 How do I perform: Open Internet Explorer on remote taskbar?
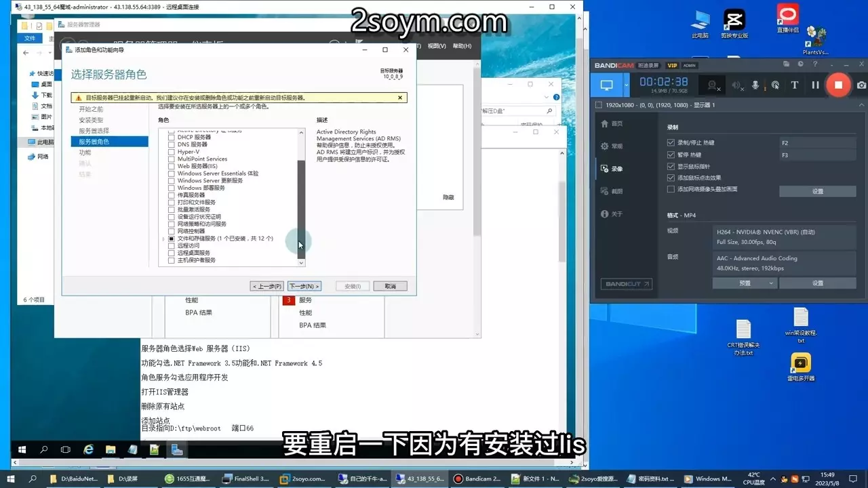[x=88, y=449]
